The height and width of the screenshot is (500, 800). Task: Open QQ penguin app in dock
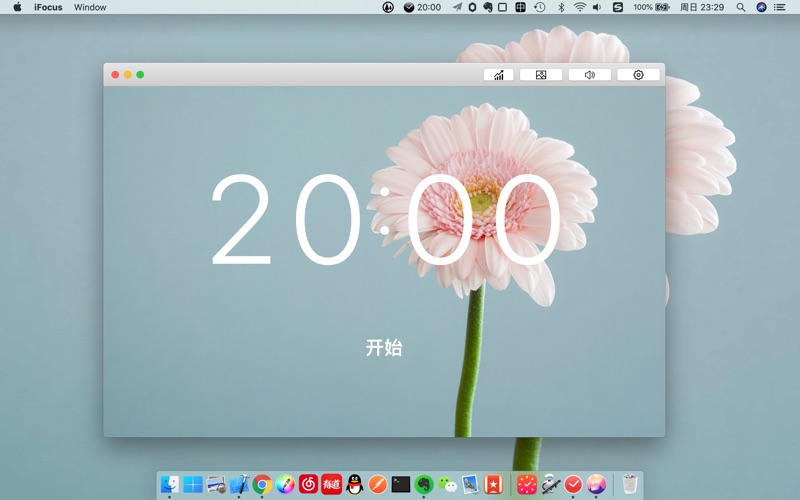coord(354,484)
